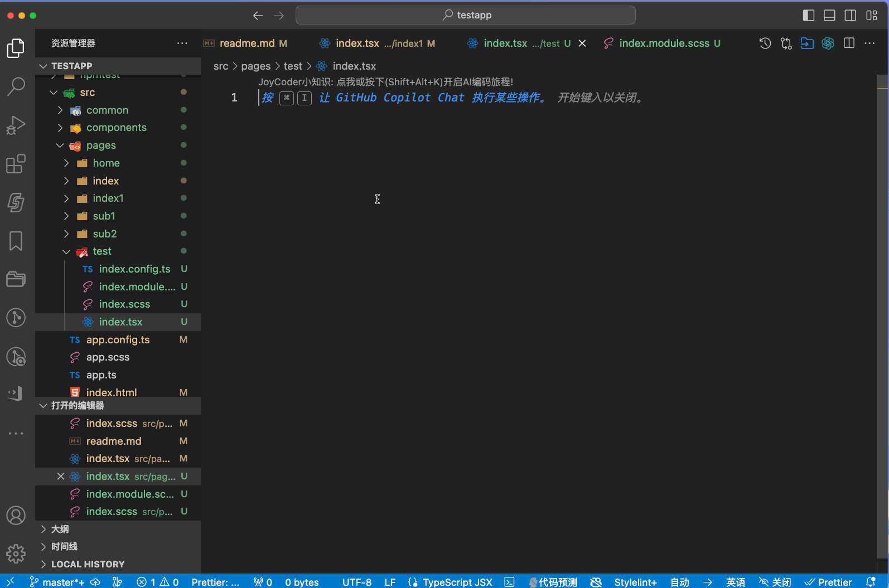Select readme.md in open editors
This screenshot has width=889, height=588.
(118, 441)
